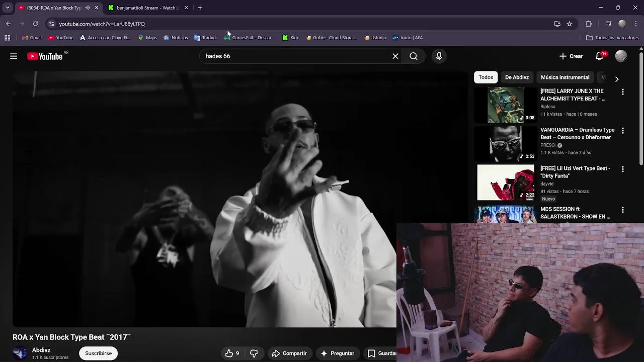Install app icon in address bar
The image size is (644, 362).
(x=557, y=24)
